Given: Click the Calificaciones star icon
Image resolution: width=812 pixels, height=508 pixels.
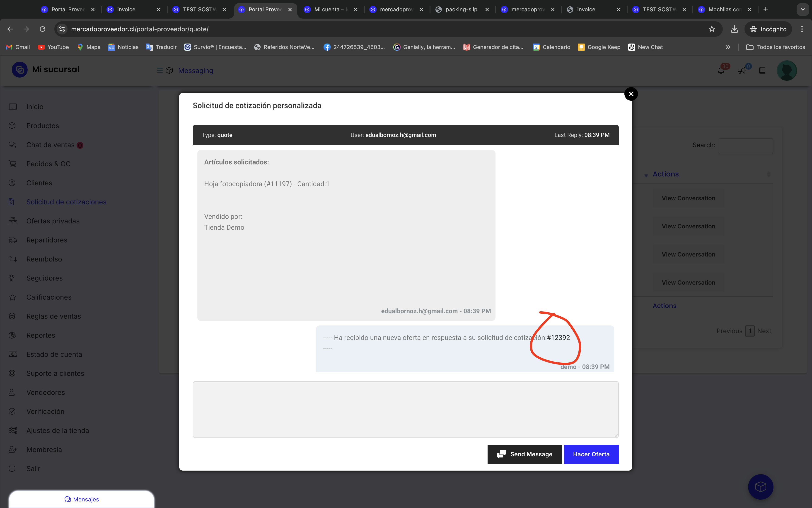Looking at the screenshot, I should click(x=12, y=297).
